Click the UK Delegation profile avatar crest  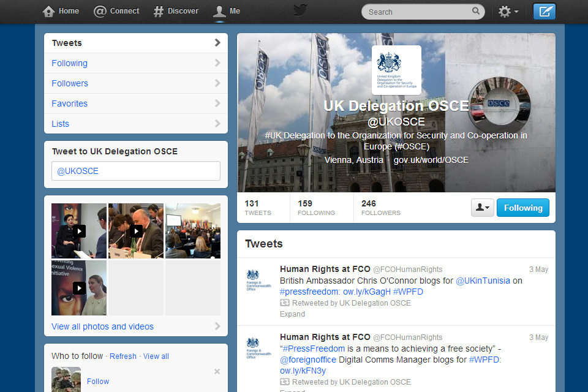pos(396,70)
